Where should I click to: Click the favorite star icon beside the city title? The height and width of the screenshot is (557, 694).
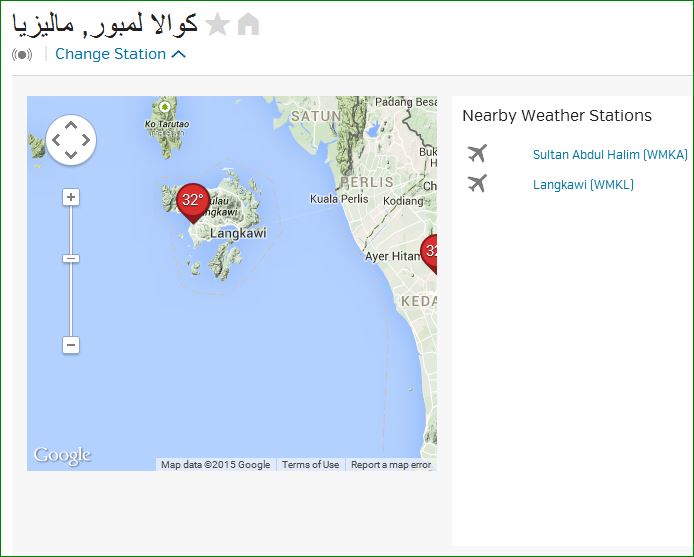coord(217,24)
